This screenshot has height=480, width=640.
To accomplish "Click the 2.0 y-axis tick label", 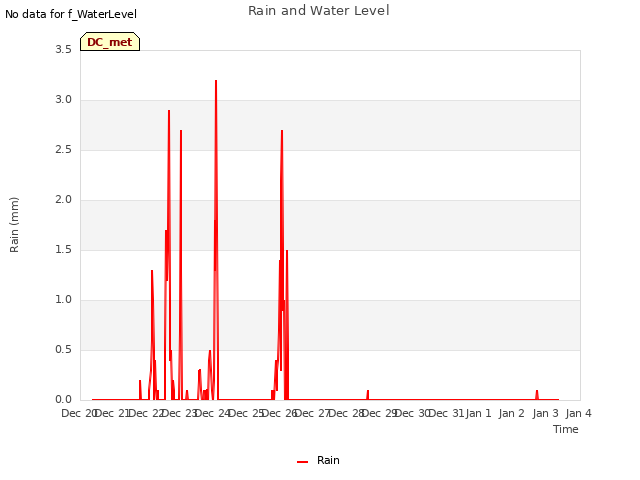I will 63,200.
